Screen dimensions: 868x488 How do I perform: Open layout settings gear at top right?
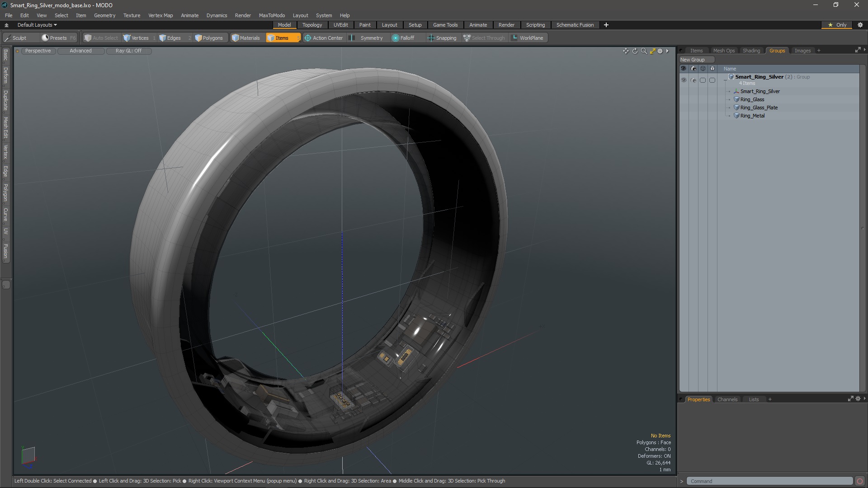[x=860, y=25]
